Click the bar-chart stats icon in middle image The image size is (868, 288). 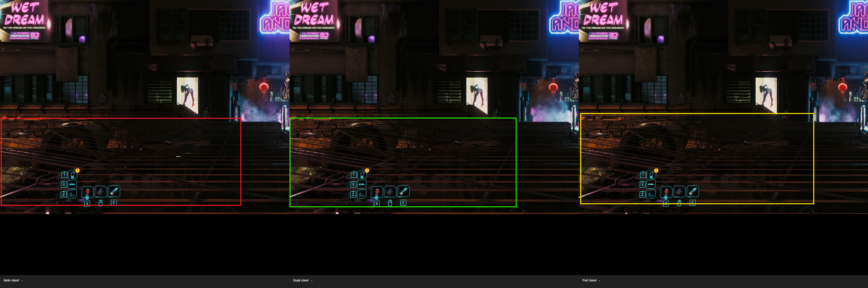[361, 194]
